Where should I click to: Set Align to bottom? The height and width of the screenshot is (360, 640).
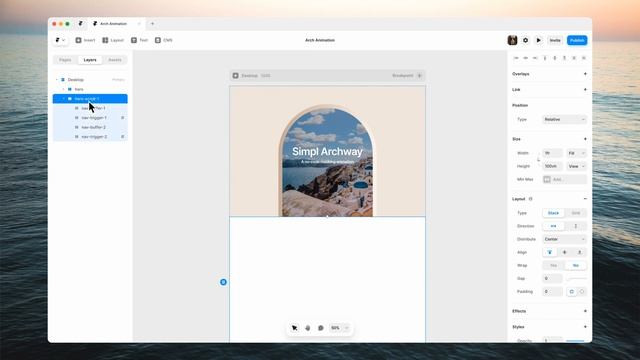pos(579,252)
